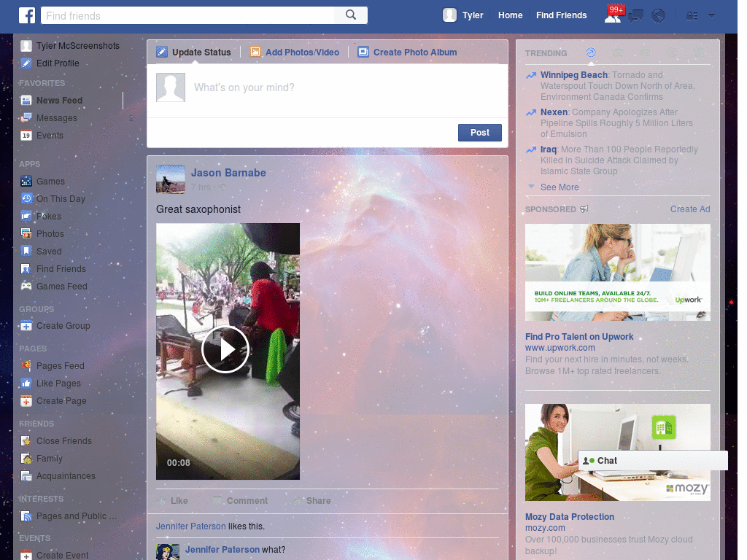Click Pages Feed flag icon
Viewport: 747px width, 560px height.
26,366
